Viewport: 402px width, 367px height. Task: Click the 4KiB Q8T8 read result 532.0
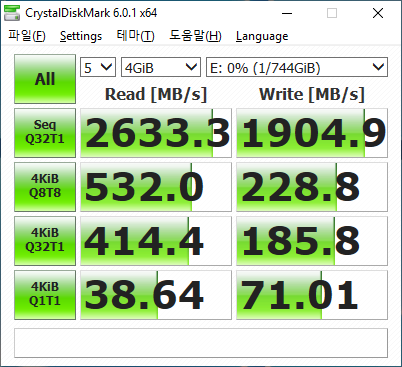pyautogui.click(x=156, y=187)
